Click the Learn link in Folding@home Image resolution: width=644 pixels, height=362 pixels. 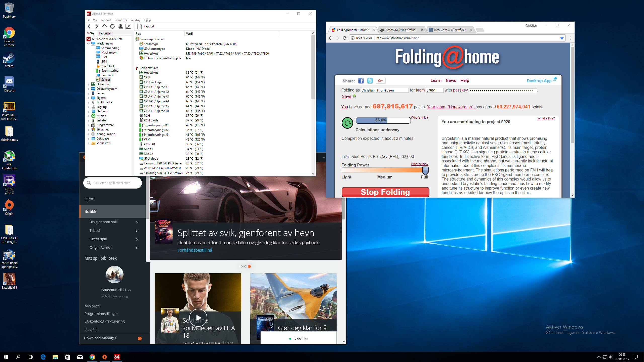(436, 80)
